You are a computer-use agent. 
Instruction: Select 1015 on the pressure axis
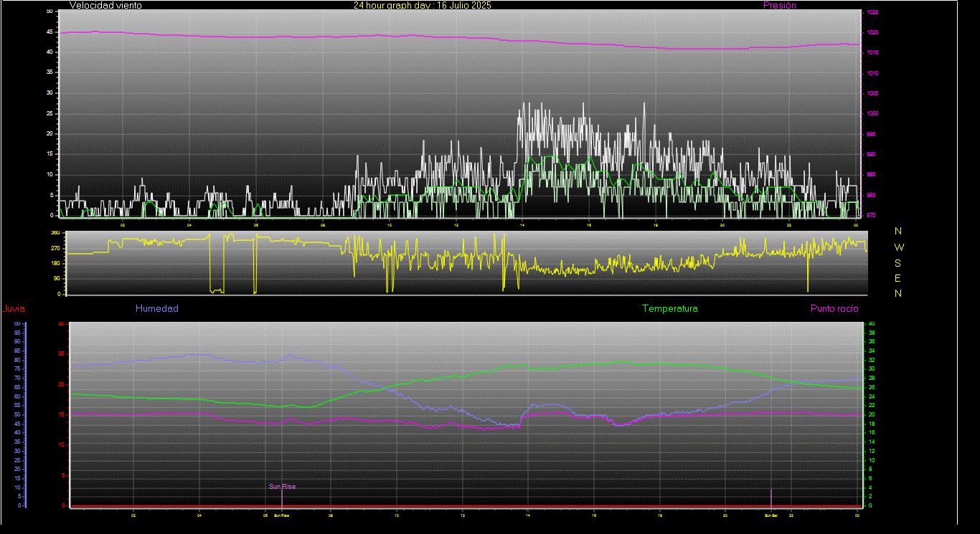872,53
